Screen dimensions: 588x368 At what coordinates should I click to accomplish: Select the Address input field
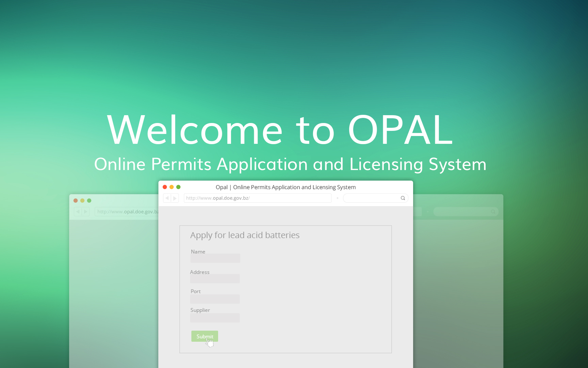215,279
